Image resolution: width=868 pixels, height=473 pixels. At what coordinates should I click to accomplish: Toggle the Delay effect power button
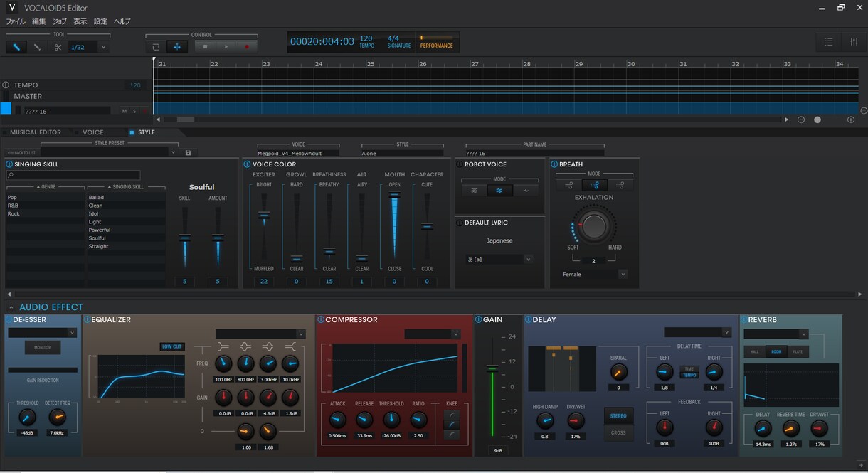click(x=529, y=320)
